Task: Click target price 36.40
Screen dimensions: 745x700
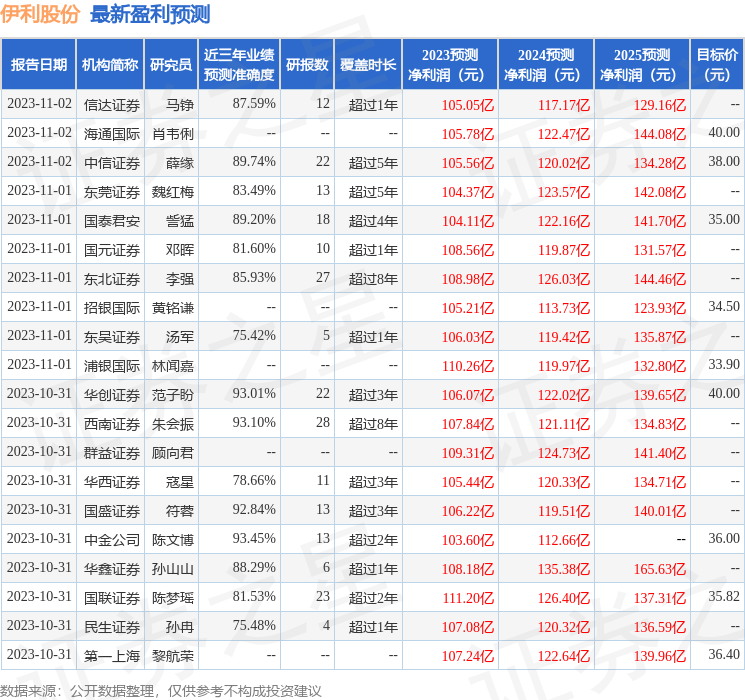Action: (724, 654)
